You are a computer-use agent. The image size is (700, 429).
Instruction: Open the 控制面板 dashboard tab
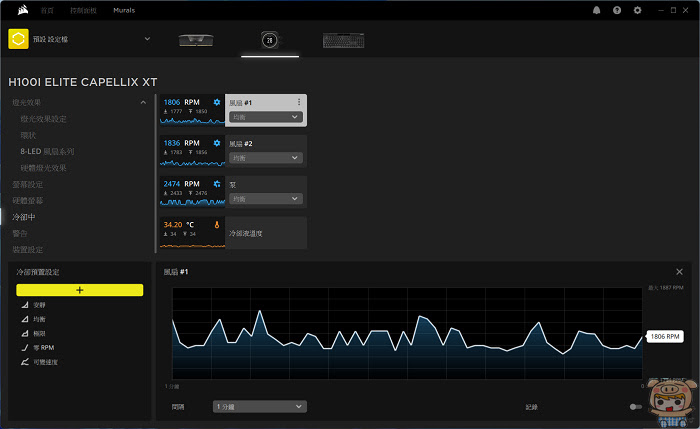coord(83,10)
